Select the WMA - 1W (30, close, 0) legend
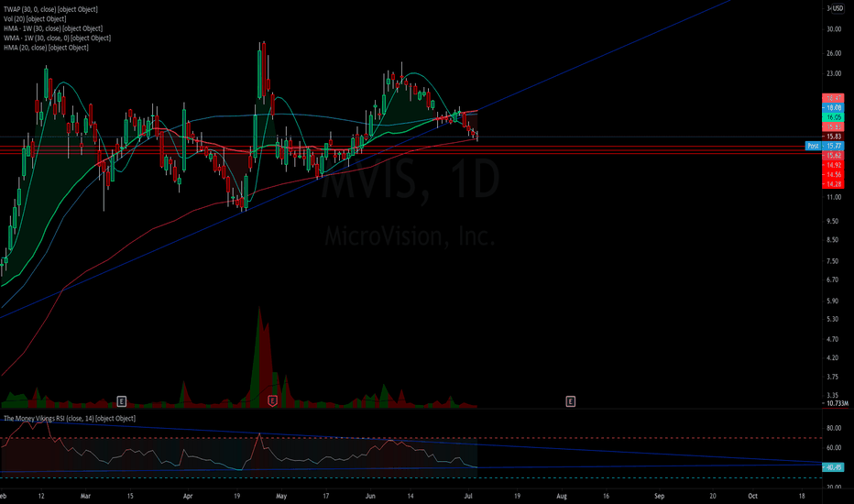Image resolution: width=854 pixels, height=504 pixels. 57,38
